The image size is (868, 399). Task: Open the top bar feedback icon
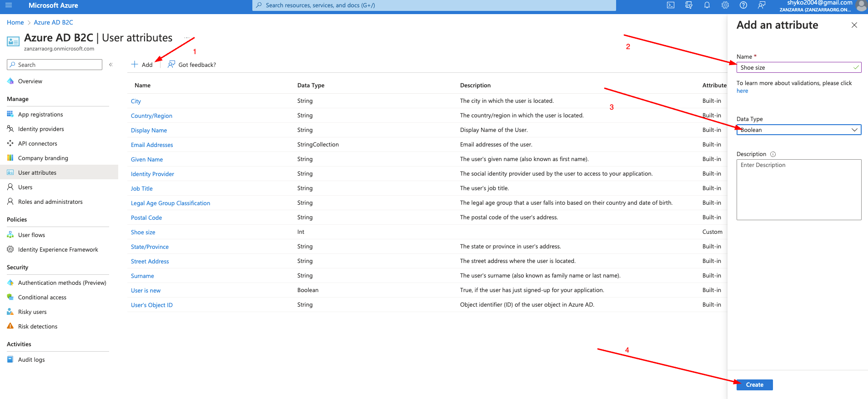[762, 5]
